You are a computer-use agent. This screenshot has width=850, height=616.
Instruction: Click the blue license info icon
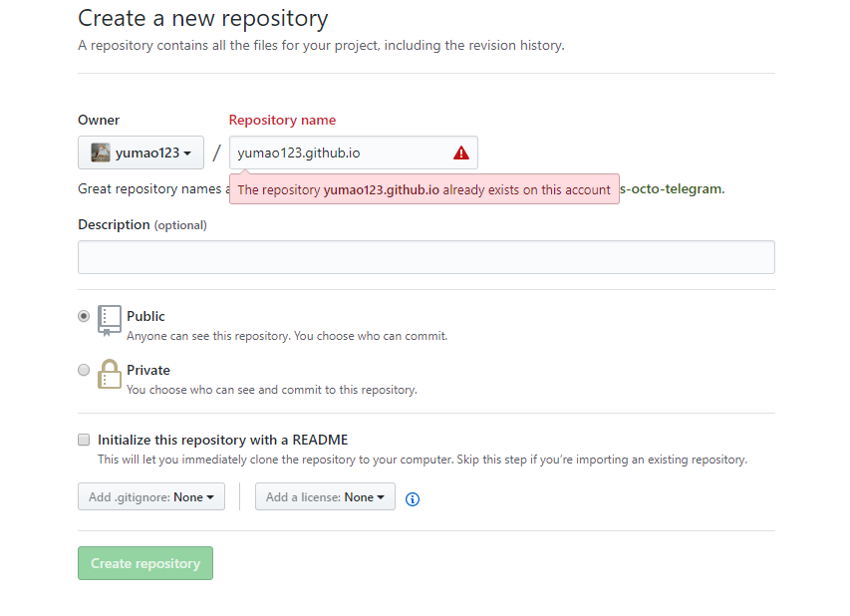point(413,498)
